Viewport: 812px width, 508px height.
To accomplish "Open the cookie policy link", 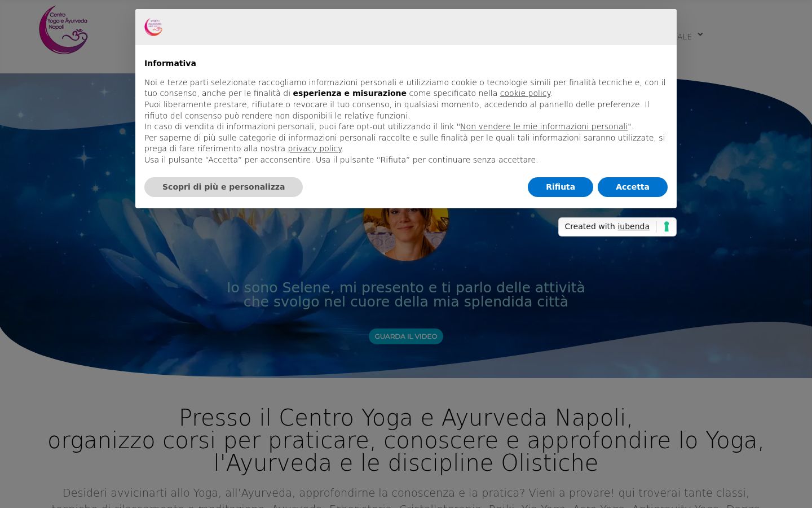I will click(525, 93).
